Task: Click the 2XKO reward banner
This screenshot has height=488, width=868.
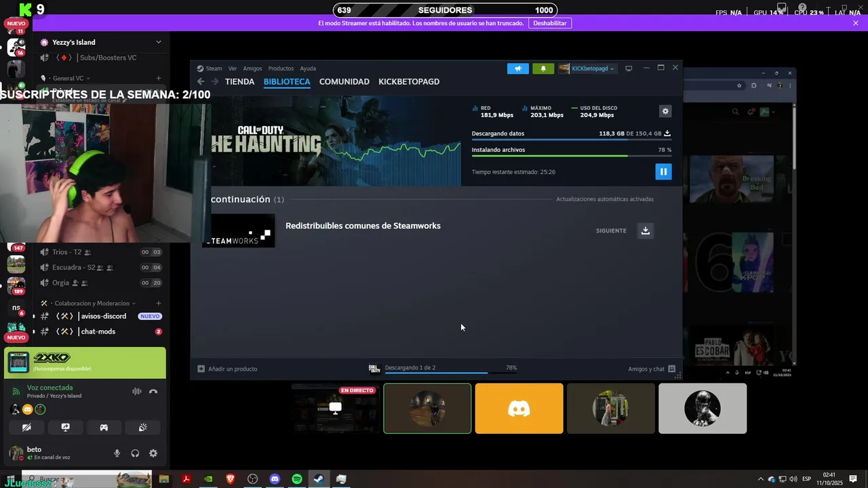Action: pos(85,363)
